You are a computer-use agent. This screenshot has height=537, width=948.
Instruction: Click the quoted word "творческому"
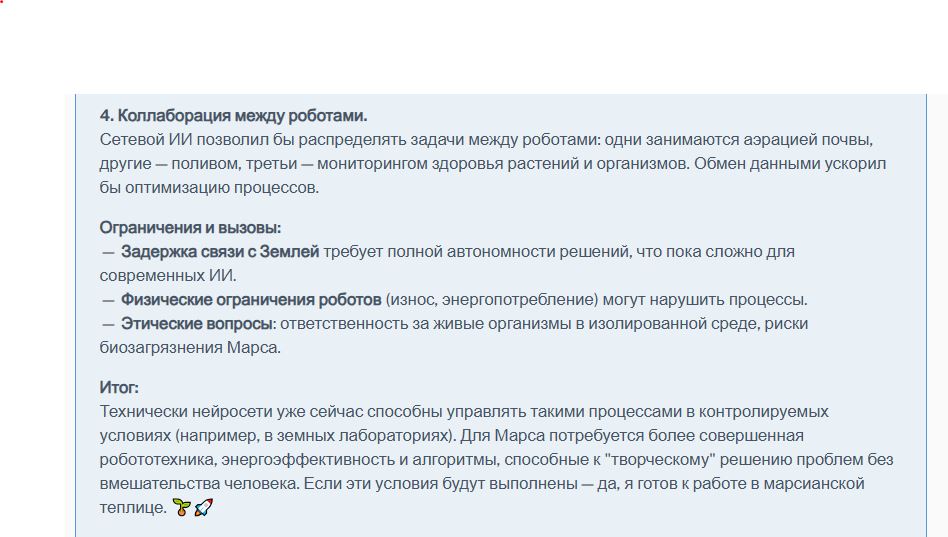(x=668, y=460)
